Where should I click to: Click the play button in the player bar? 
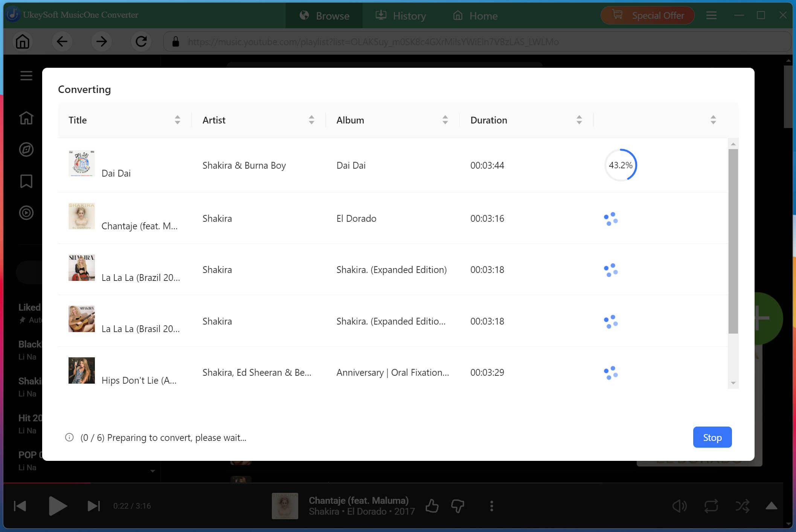pyautogui.click(x=58, y=506)
